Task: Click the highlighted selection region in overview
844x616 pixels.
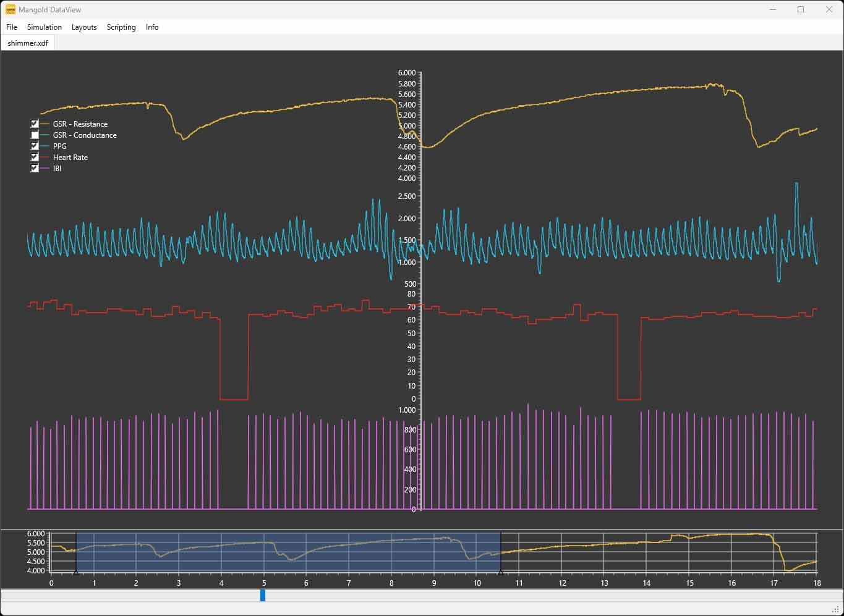Action: (288, 552)
